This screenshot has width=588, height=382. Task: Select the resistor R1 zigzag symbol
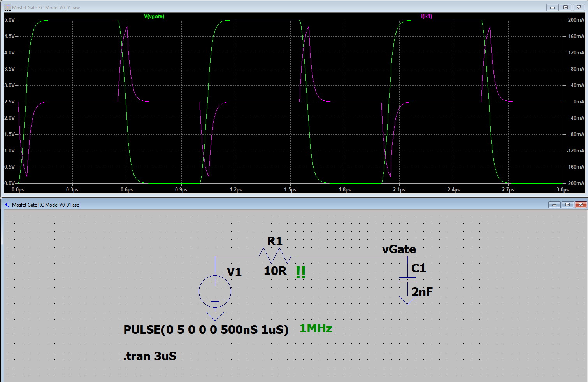click(275, 256)
